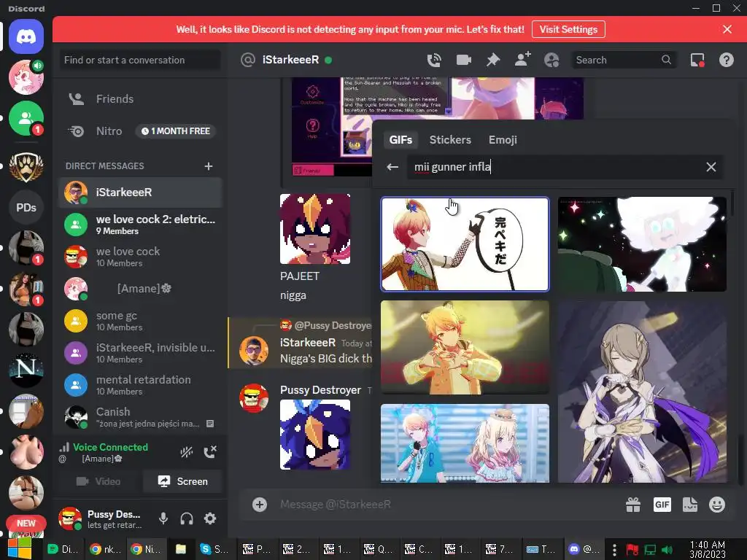The height and width of the screenshot is (560, 747).
Task: Open emoji picker smiley icon
Action: (x=717, y=505)
